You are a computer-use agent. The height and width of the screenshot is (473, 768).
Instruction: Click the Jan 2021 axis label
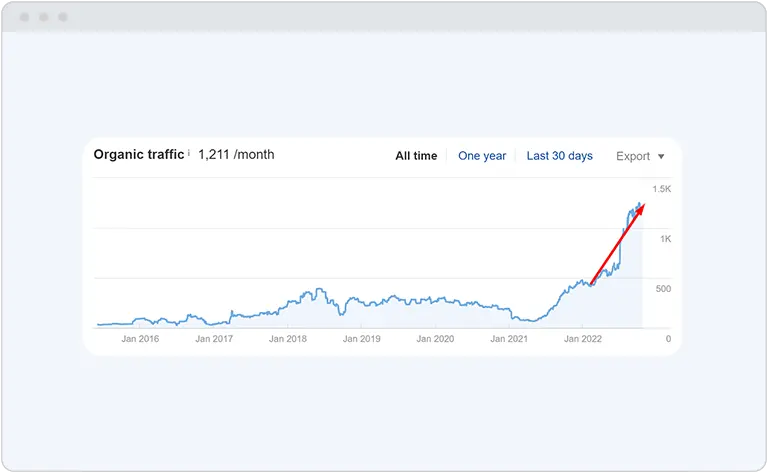[x=509, y=338]
